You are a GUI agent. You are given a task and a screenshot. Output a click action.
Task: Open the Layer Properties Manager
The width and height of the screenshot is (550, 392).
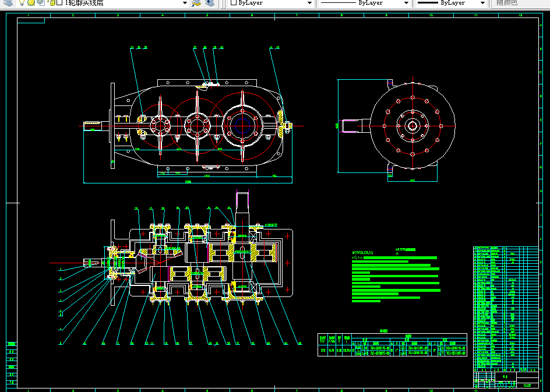click(x=8, y=3)
